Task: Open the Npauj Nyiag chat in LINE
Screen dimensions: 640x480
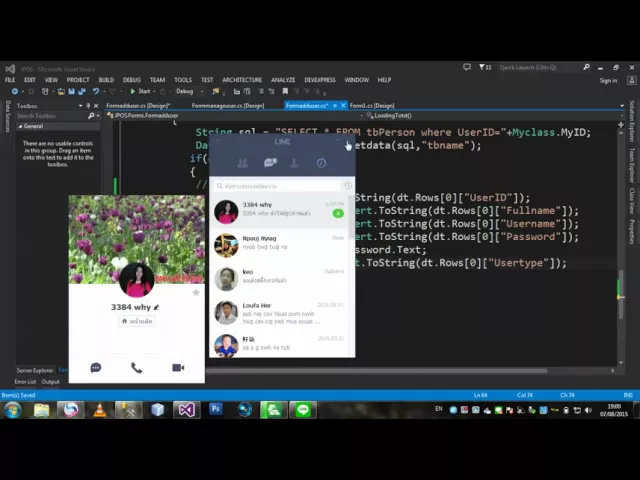Action: click(x=279, y=245)
